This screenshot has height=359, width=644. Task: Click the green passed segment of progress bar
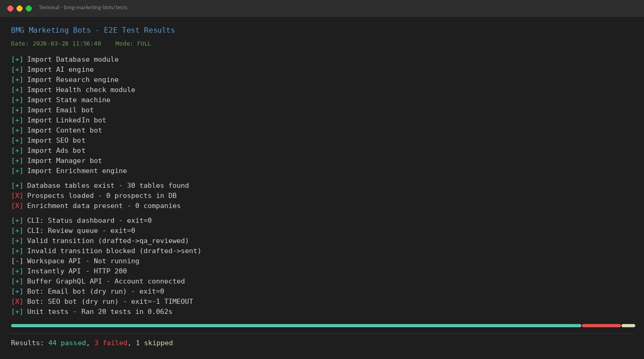click(296, 325)
